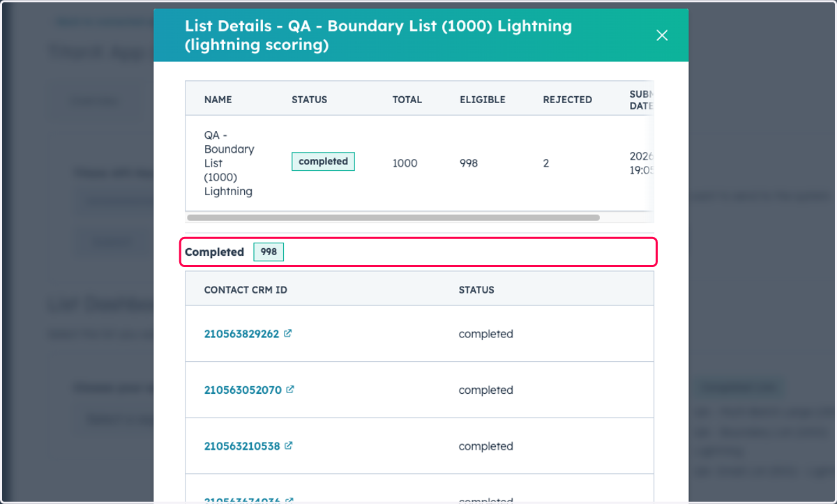Click external-link icon beside 210563829262
This screenshot has width=837, height=504.
click(x=287, y=333)
